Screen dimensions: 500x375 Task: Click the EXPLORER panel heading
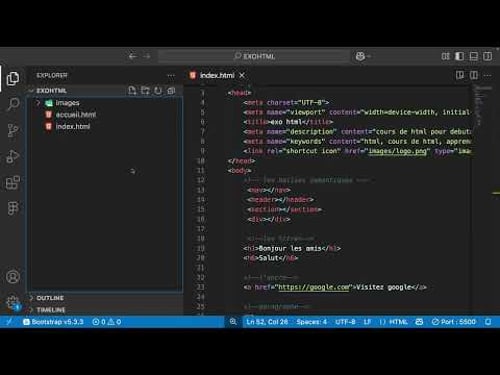52,76
